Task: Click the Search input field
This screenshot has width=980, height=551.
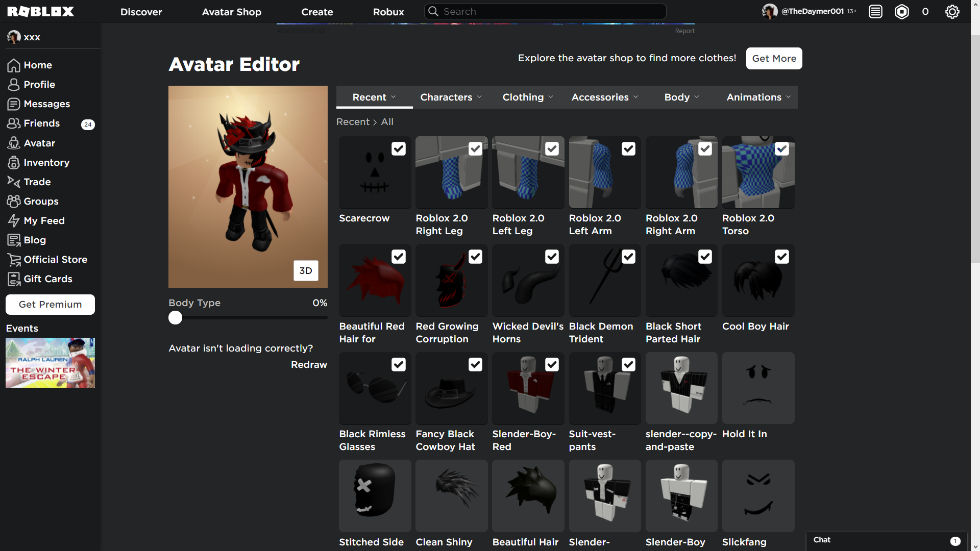Action: coord(545,11)
